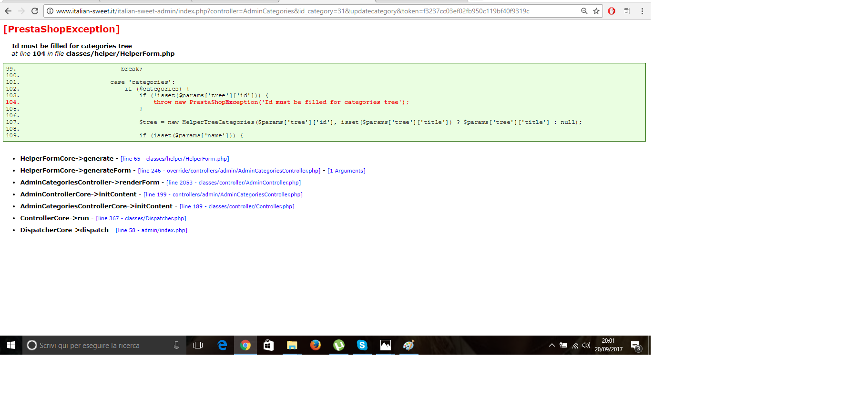Expand the '1 Arguments' link
868x419 pixels.
[x=347, y=171]
